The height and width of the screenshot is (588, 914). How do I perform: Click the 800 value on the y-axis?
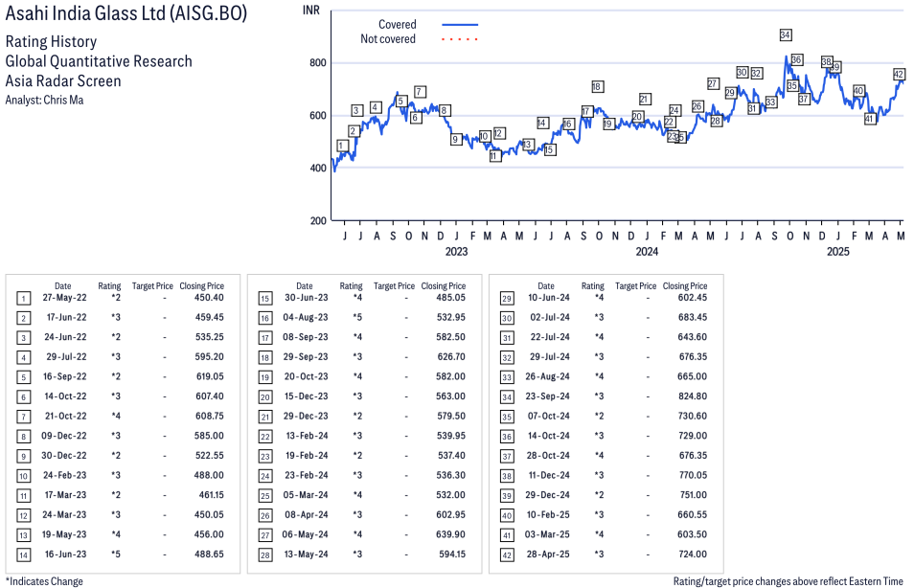[x=318, y=63]
